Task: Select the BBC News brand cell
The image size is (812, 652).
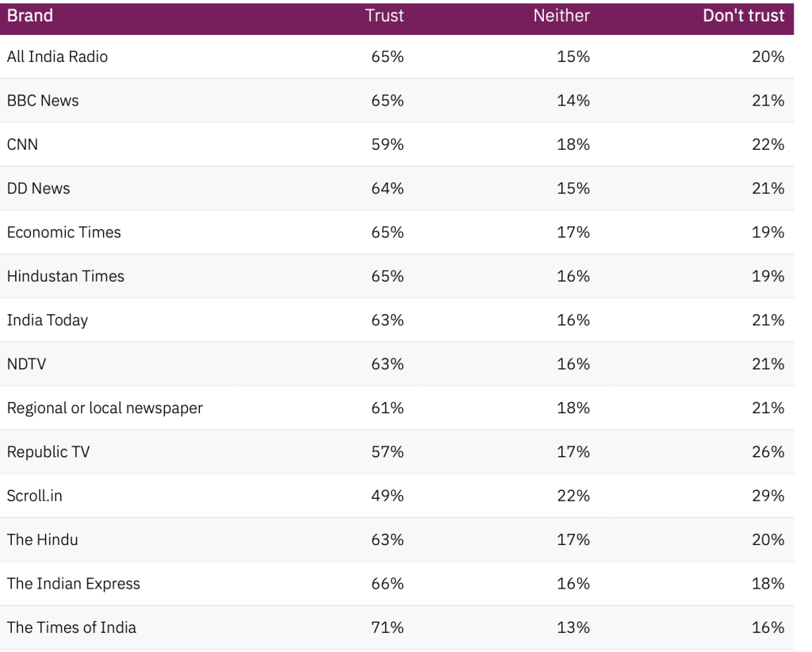Action: click(x=43, y=101)
